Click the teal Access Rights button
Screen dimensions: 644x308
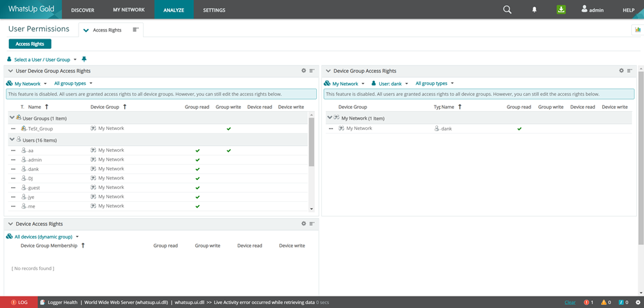(30, 44)
